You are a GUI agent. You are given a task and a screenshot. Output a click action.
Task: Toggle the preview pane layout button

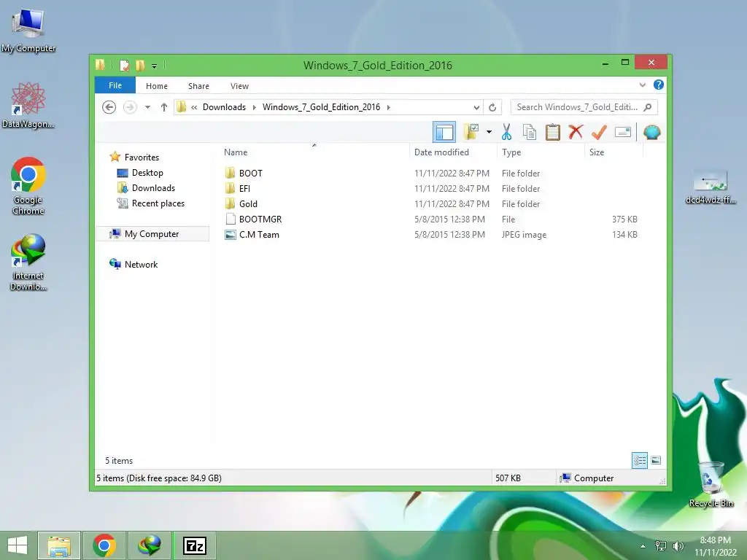pos(444,133)
